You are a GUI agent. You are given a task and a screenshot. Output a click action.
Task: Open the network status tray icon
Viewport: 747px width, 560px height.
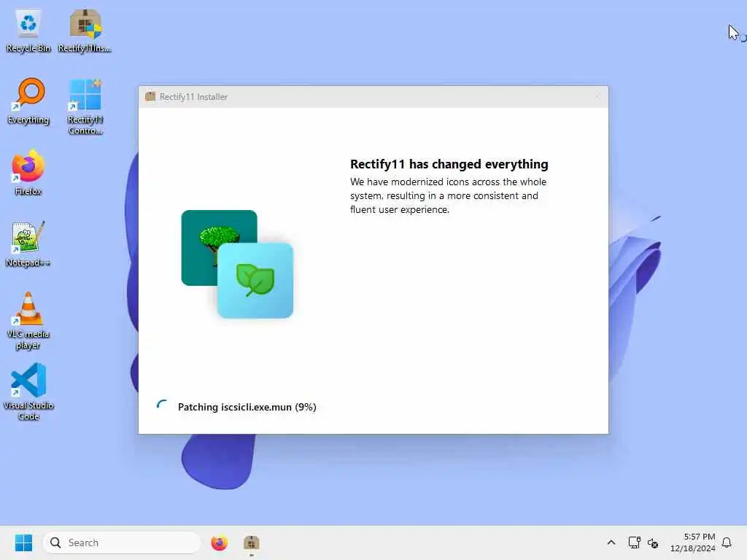[634, 542]
